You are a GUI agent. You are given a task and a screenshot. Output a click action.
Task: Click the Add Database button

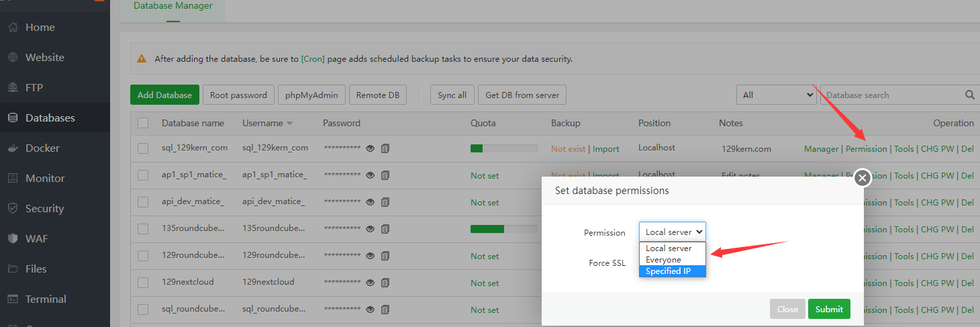(x=164, y=95)
